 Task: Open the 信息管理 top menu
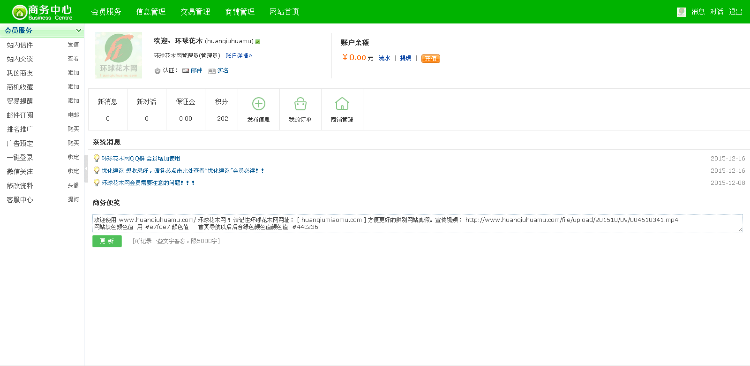(x=151, y=12)
